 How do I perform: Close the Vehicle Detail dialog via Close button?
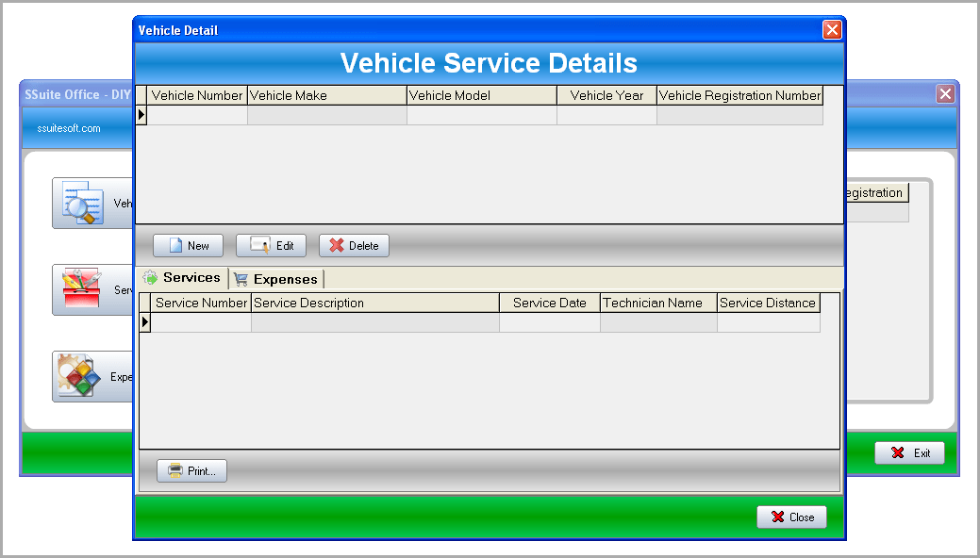tap(791, 517)
